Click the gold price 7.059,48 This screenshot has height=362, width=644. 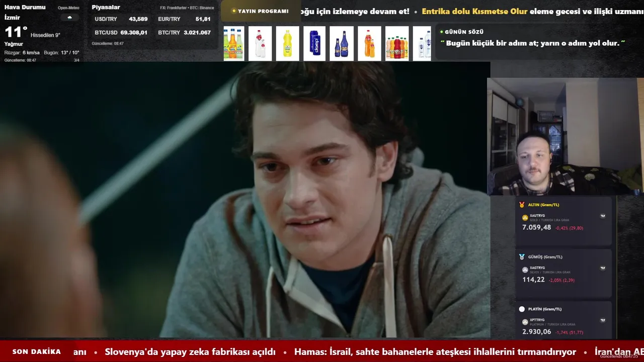click(x=536, y=228)
